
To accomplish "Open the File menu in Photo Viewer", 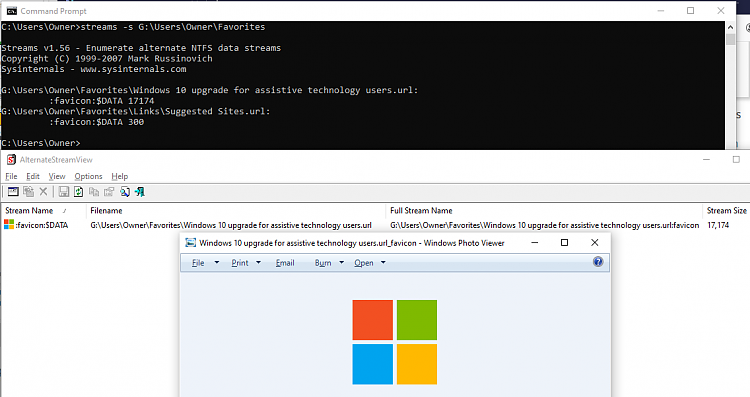I will tap(198, 263).
